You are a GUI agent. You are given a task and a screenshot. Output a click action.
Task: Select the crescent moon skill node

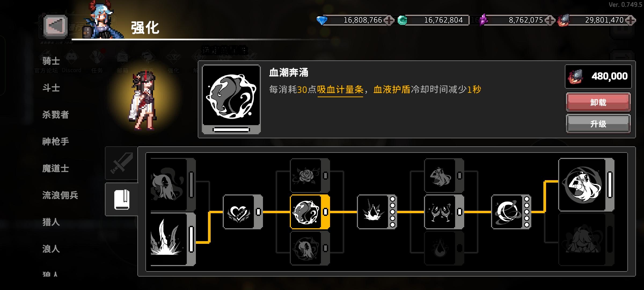[511, 212]
